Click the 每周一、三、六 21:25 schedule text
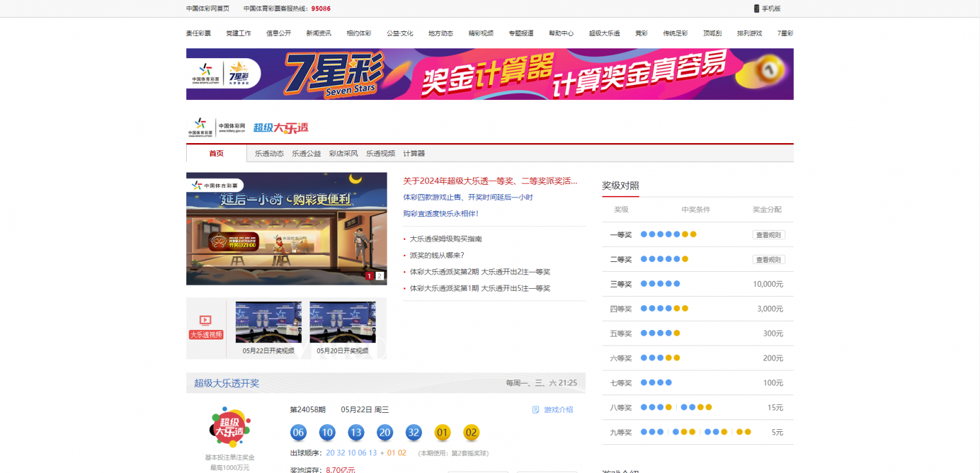 (541, 383)
